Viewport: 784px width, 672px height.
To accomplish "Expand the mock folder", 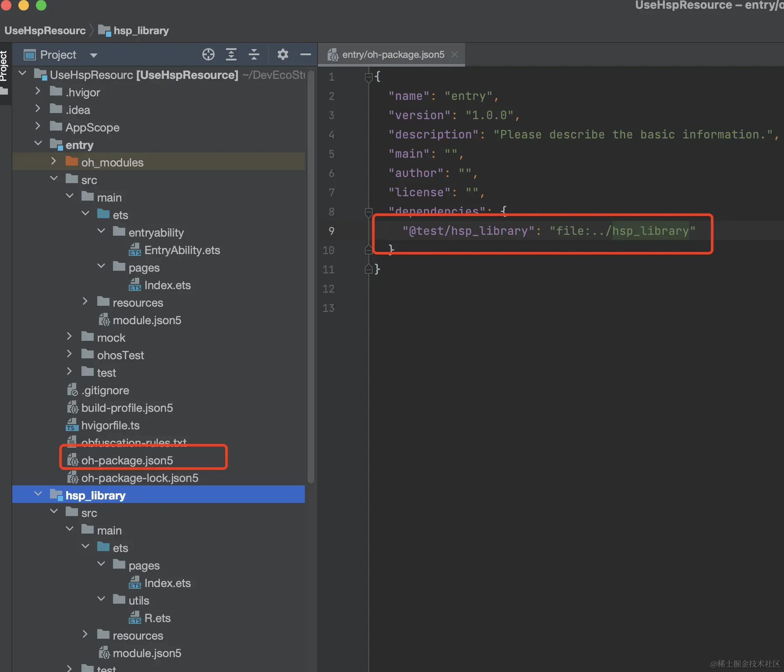I will [70, 336].
